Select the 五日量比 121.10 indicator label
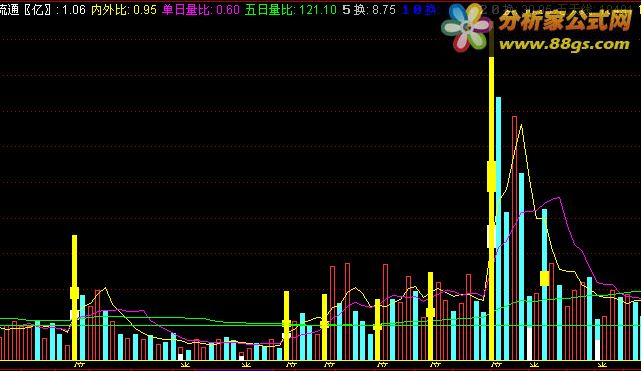 point(291,9)
